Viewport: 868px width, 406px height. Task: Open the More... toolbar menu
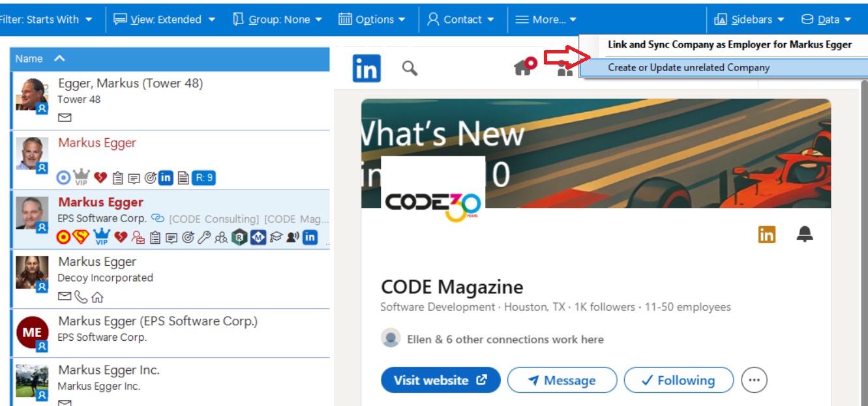[x=546, y=20]
